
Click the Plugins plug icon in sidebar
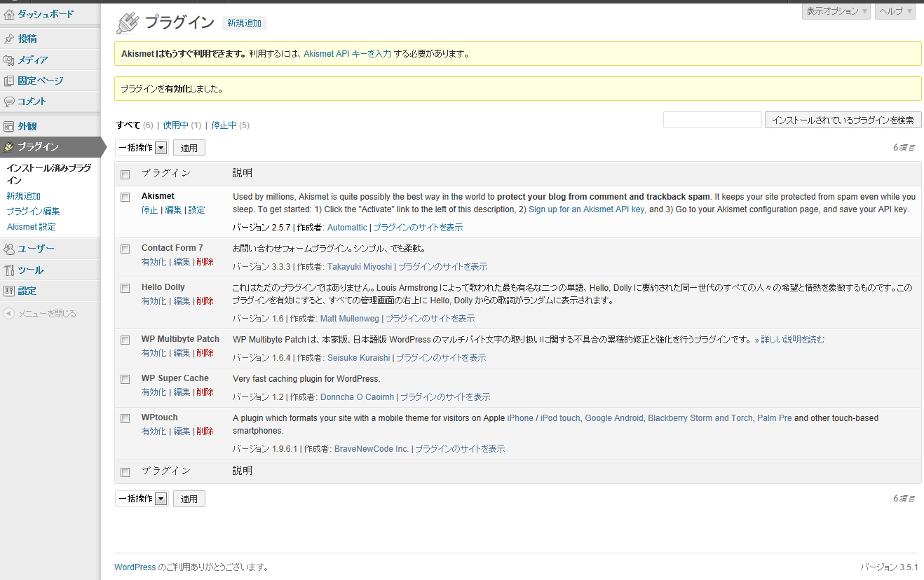[9, 147]
